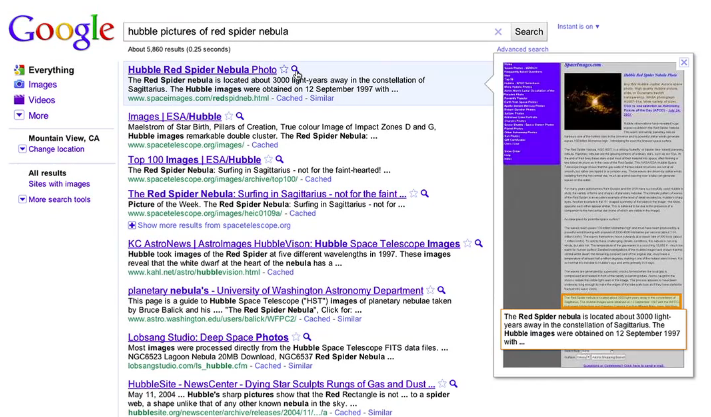
Task: Click 'About 5,860 results' text
Action: click(x=179, y=49)
